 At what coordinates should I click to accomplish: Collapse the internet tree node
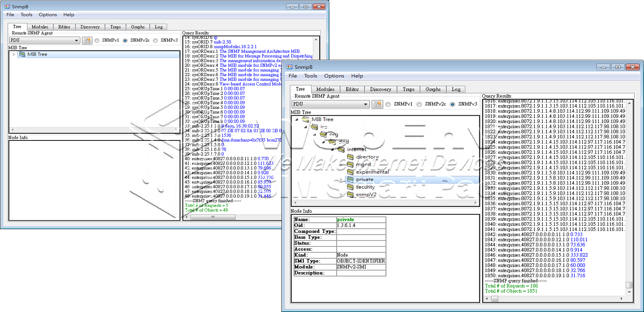[332, 149]
